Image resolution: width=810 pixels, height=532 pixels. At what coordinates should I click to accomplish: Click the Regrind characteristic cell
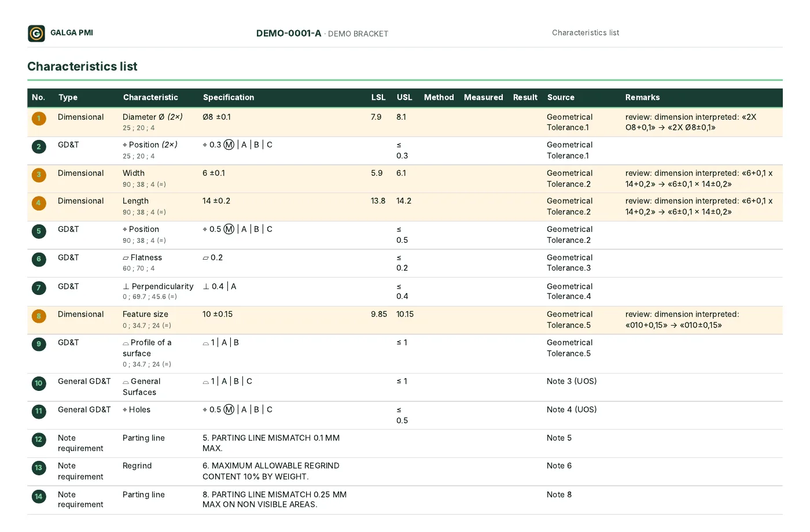click(137, 466)
